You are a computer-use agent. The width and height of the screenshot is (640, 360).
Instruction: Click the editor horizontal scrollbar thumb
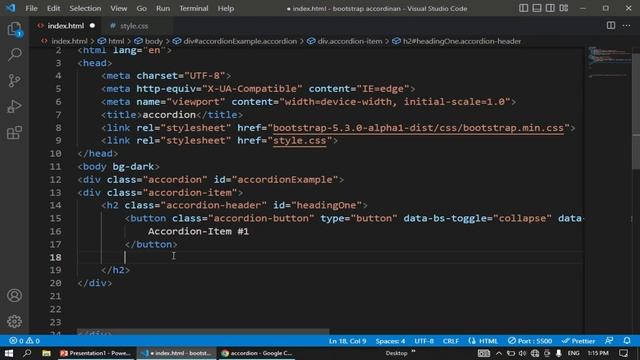point(203,332)
